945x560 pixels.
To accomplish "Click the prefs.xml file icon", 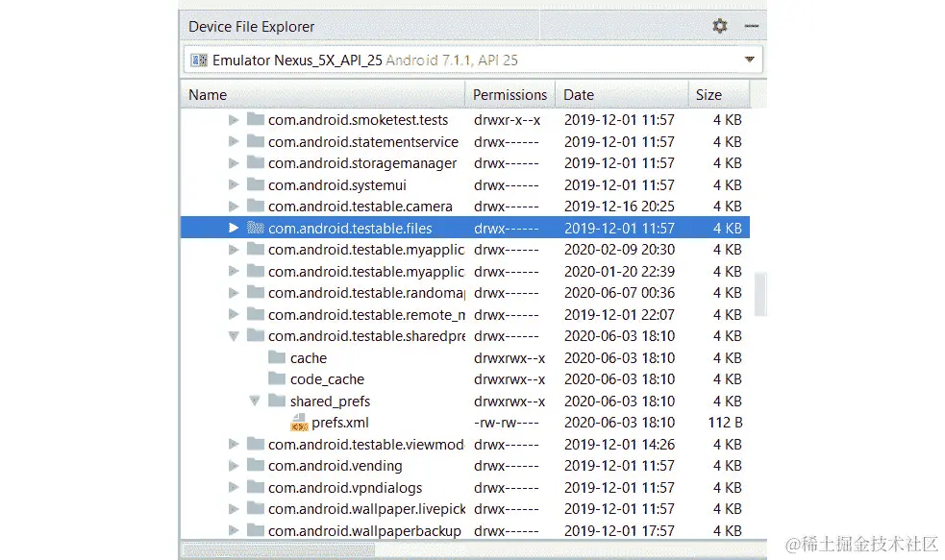I will point(299,423).
